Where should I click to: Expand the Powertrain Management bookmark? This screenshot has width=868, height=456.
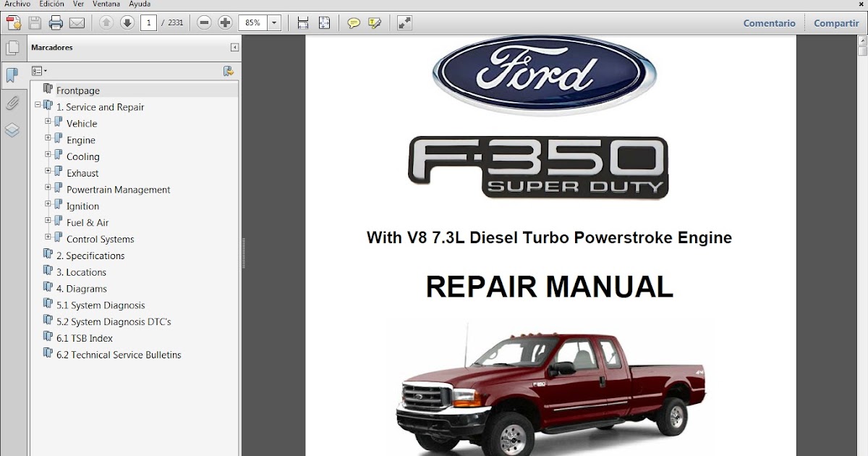click(x=48, y=188)
